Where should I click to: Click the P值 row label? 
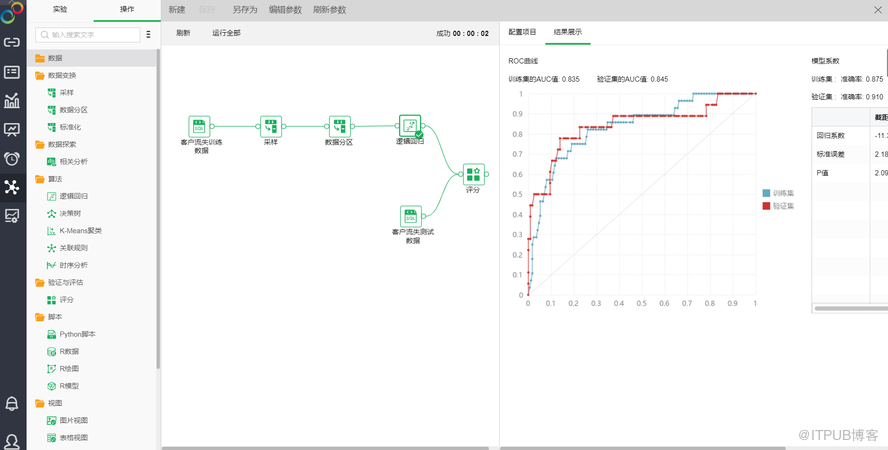point(822,173)
